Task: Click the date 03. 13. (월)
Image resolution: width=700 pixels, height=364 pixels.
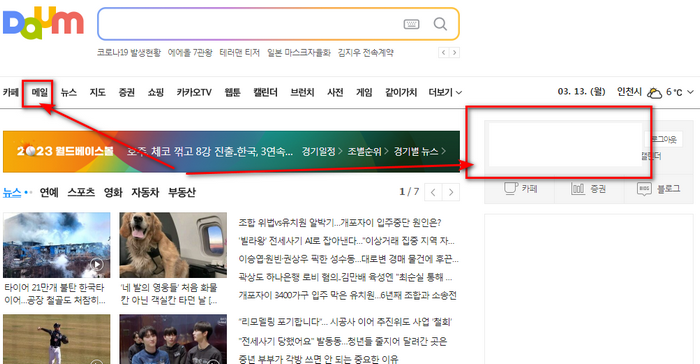Action: (x=581, y=92)
